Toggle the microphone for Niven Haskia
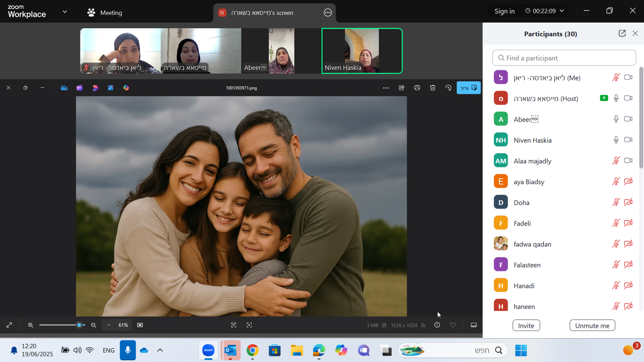Image resolution: width=644 pixels, height=362 pixels. point(616,140)
